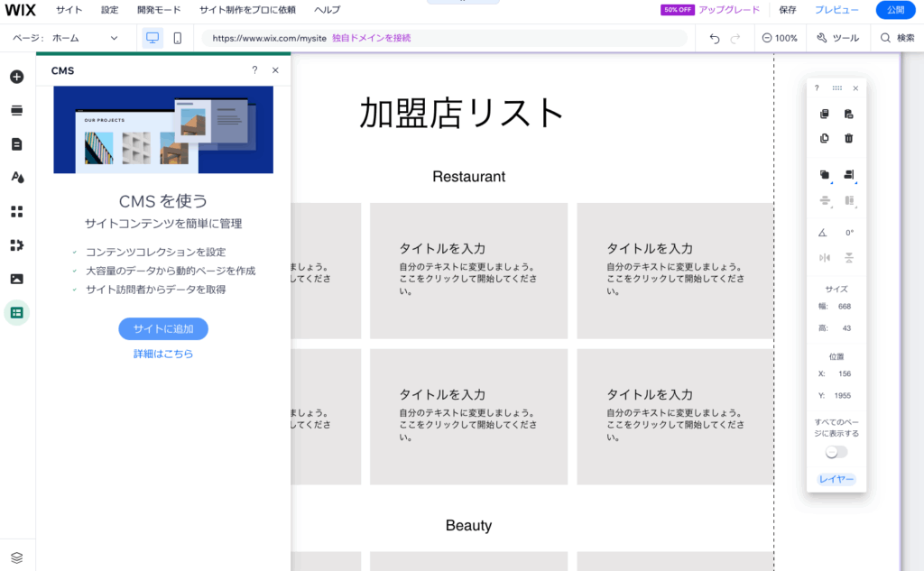This screenshot has height=571, width=924.
Task: Open the 設定 menu
Action: (x=109, y=10)
